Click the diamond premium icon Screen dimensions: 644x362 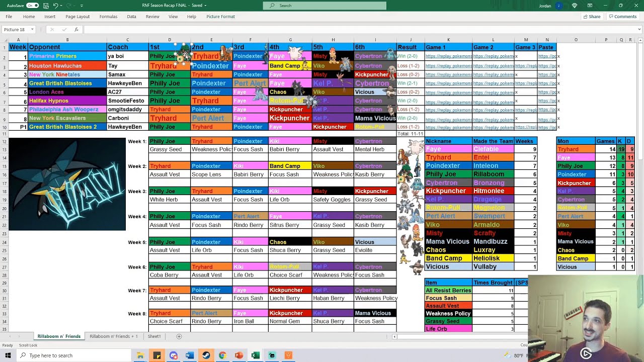point(575,6)
